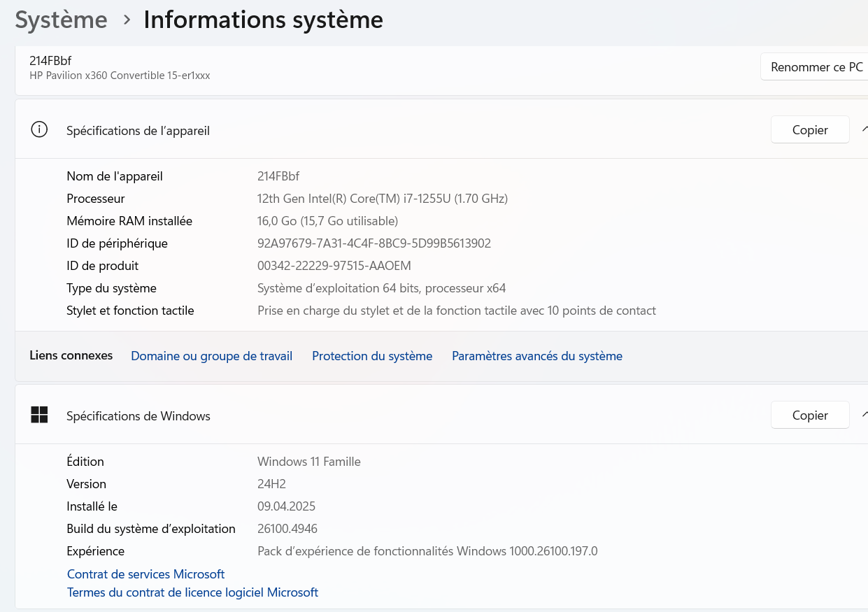Screen dimensions: 868x612
Task: Click the processor value 12th Gen Intel Core i7-1255U
Action: [x=383, y=199]
